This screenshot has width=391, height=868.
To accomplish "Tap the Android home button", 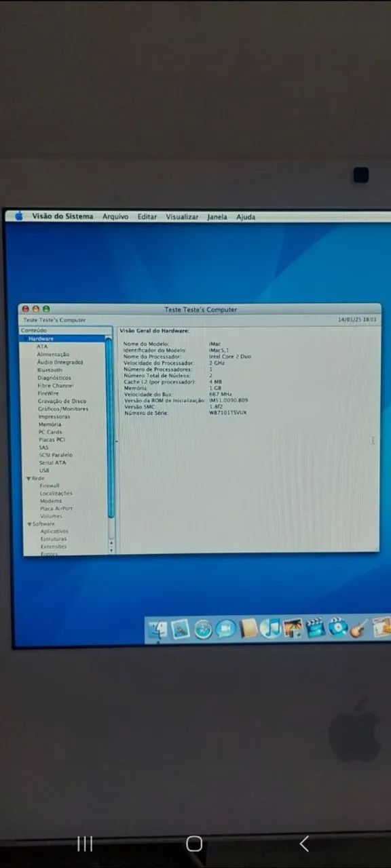I will (194, 844).
